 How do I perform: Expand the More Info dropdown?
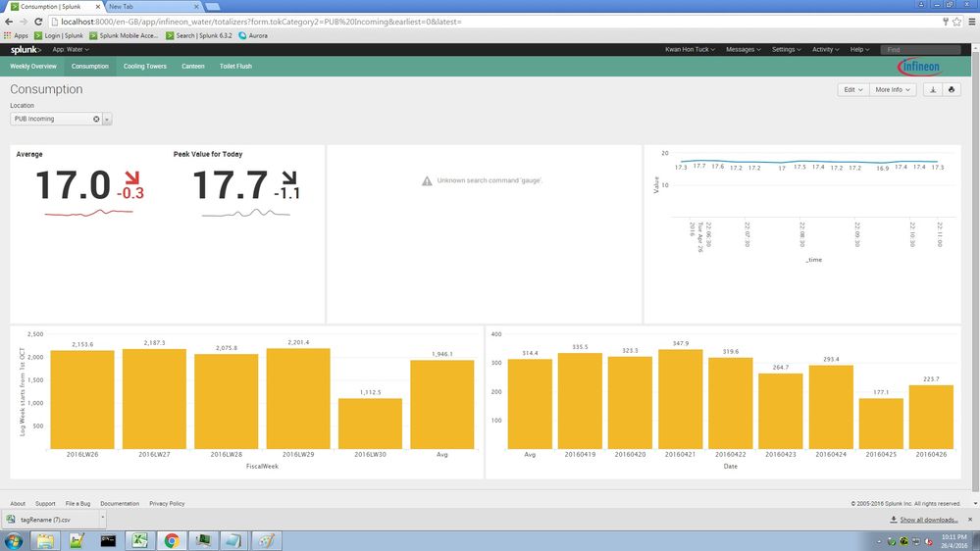893,89
